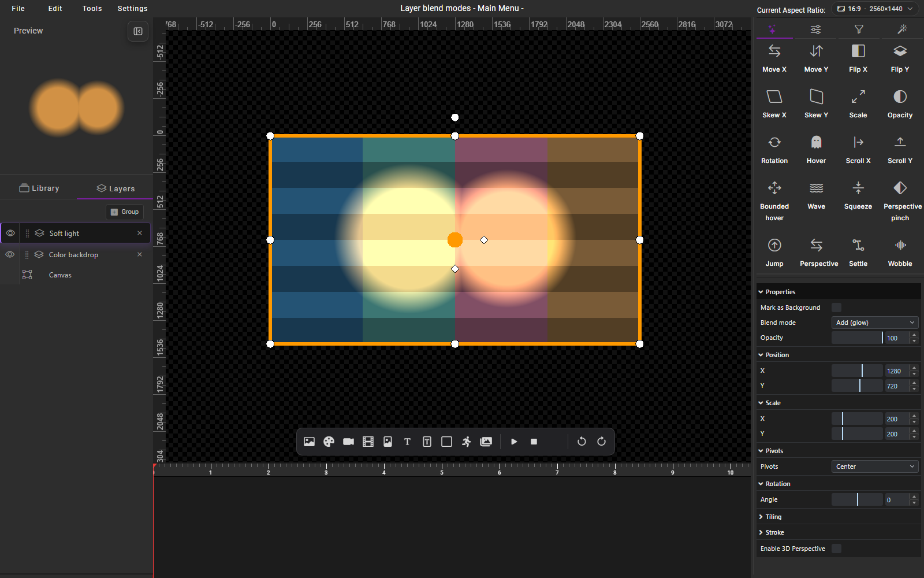The width and height of the screenshot is (924, 578).
Task: Enable Mark as Background checkbox
Action: 836,307
